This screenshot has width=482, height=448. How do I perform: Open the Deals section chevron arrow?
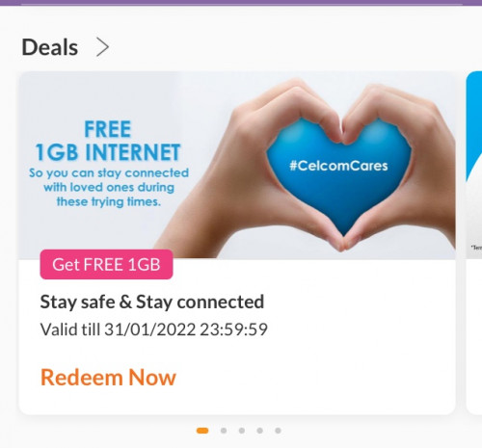point(102,47)
